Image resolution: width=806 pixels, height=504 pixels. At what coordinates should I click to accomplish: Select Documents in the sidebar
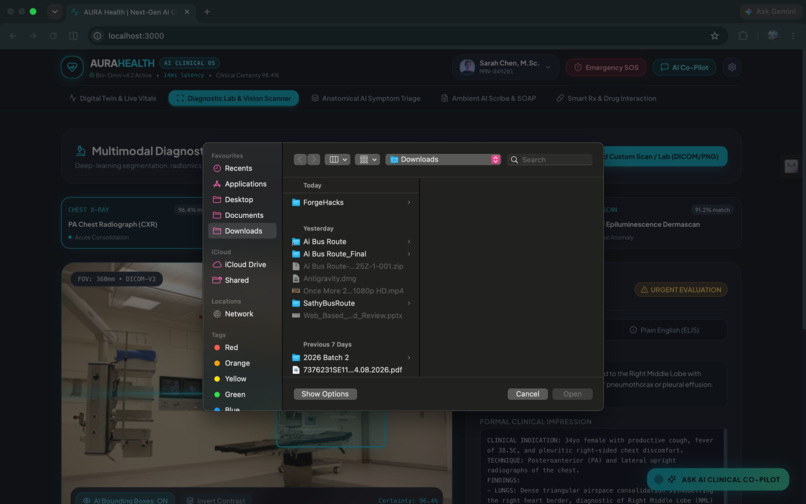click(x=242, y=215)
